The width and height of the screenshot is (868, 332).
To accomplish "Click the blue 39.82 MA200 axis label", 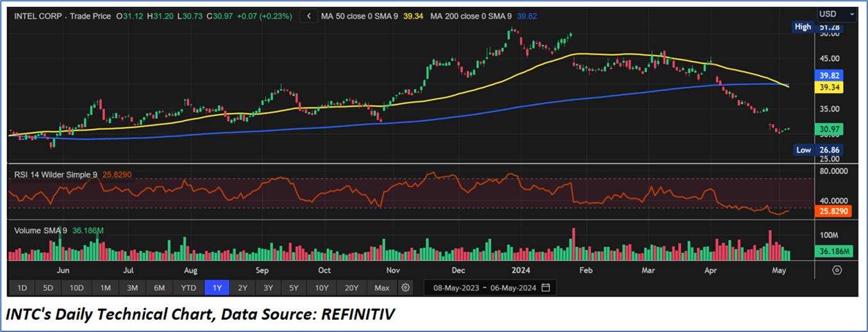I will [828, 75].
